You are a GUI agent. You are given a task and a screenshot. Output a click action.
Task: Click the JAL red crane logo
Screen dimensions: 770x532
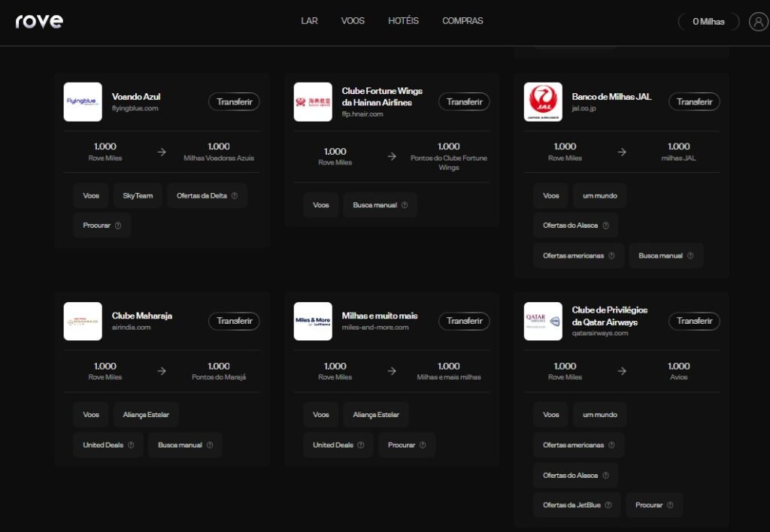click(x=543, y=102)
